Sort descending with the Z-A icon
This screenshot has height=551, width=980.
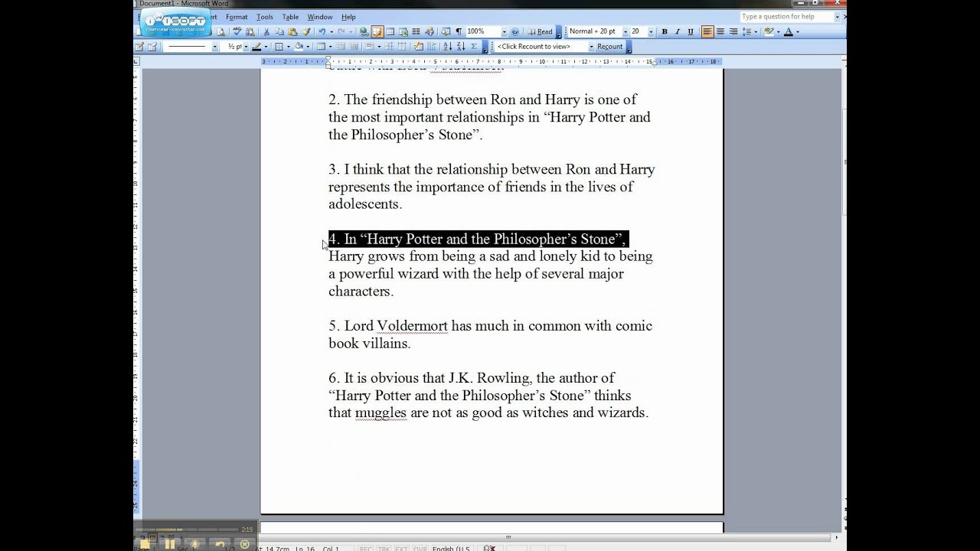click(x=461, y=47)
